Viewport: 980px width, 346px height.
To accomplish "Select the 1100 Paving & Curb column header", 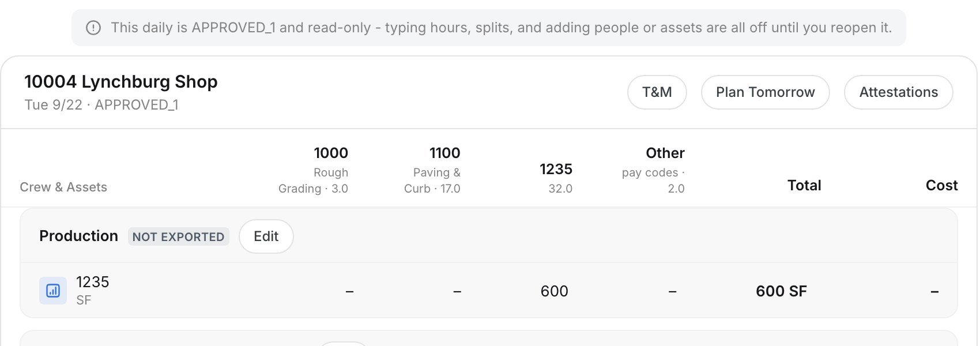I will (432, 170).
